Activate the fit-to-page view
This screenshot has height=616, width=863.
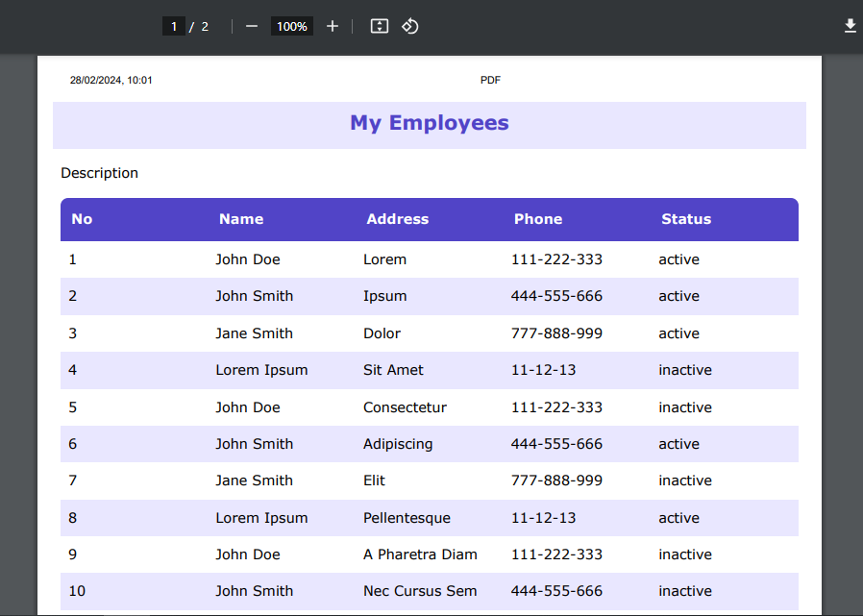[x=379, y=26]
